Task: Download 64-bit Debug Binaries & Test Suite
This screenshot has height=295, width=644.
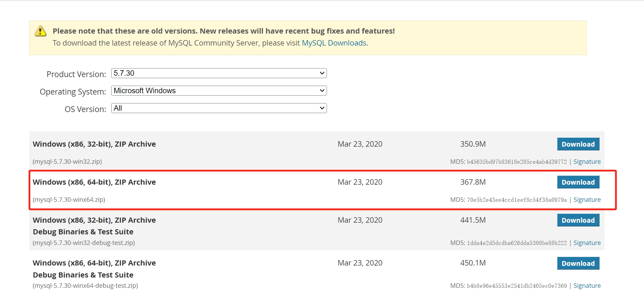Action: [578, 263]
